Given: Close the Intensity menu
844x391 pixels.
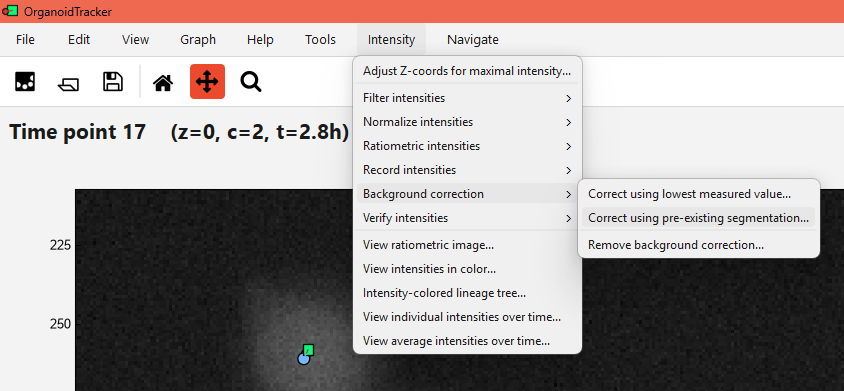Looking at the screenshot, I should pyautogui.click(x=391, y=39).
